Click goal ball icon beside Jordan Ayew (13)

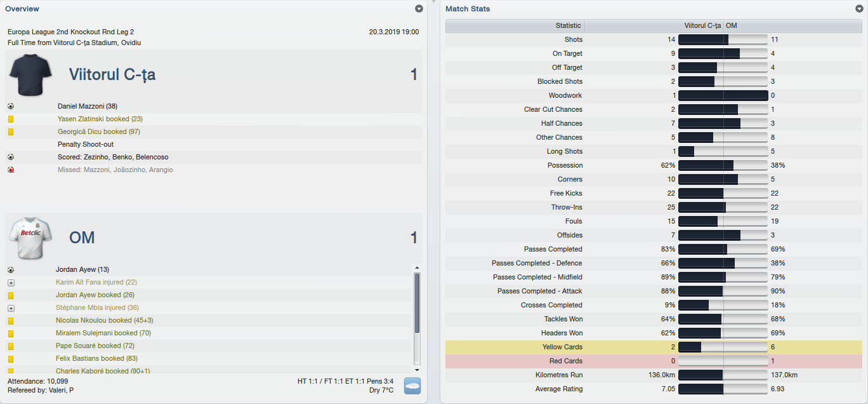tap(11, 269)
